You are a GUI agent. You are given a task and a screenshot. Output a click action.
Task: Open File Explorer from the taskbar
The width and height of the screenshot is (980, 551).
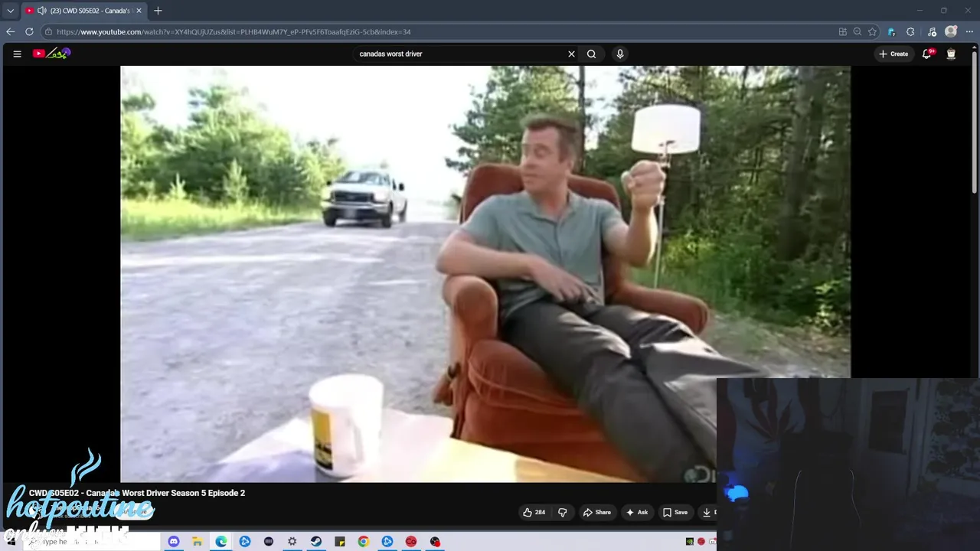197,542
